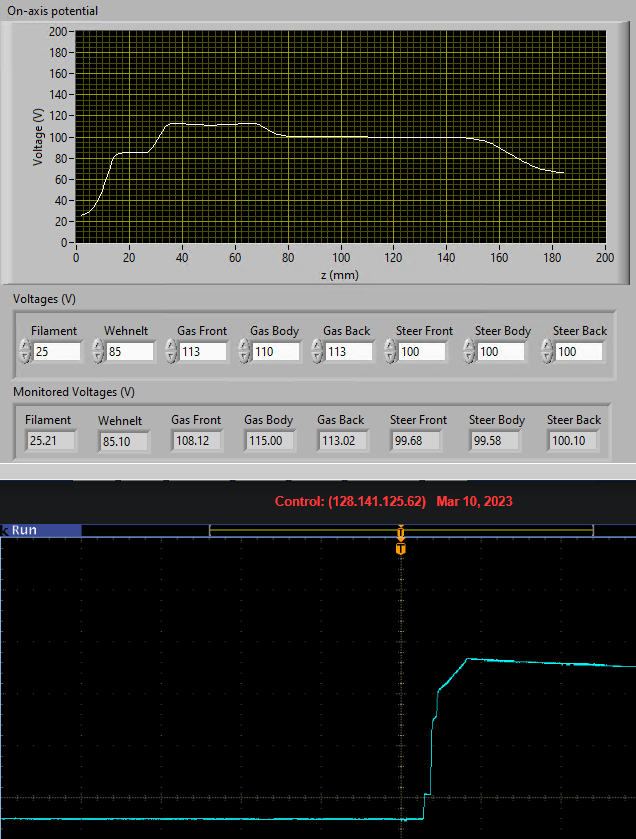Click the Filament voltage input field
Viewport: 636px width, 839px height.
point(57,352)
